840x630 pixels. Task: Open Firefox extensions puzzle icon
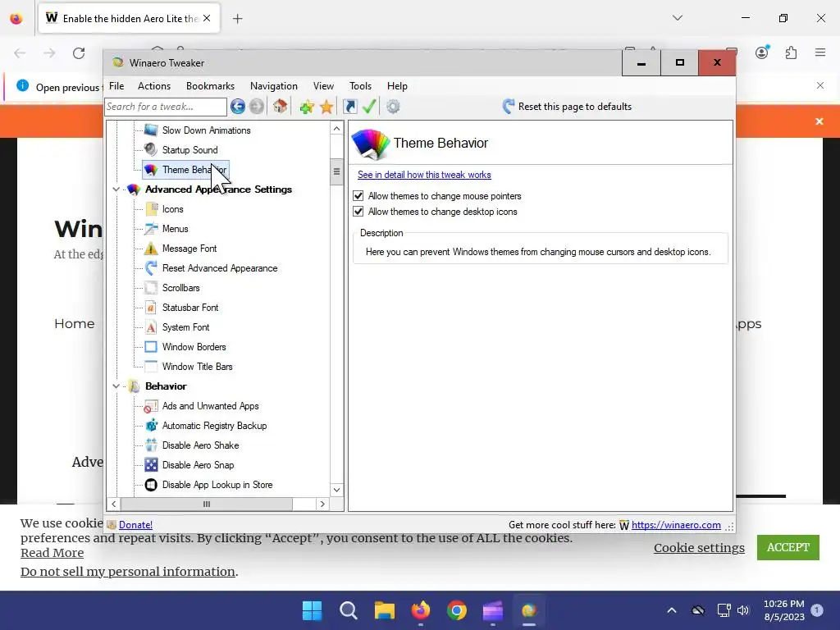point(791,52)
